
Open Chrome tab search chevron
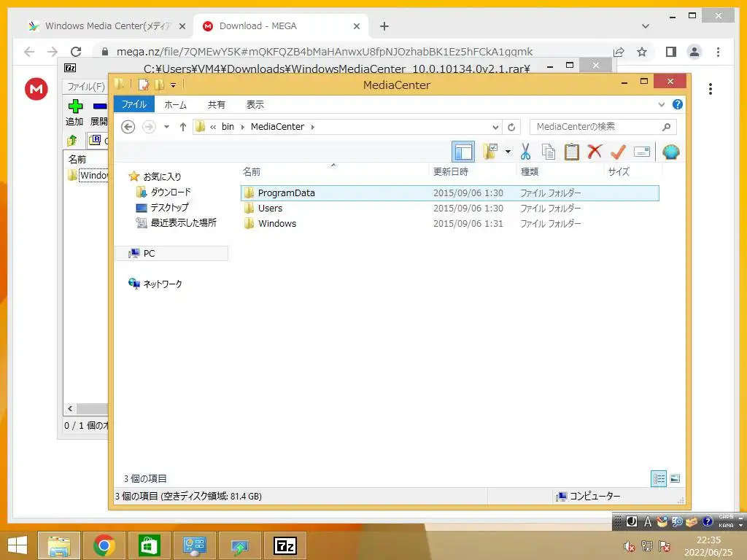click(x=646, y=26)
